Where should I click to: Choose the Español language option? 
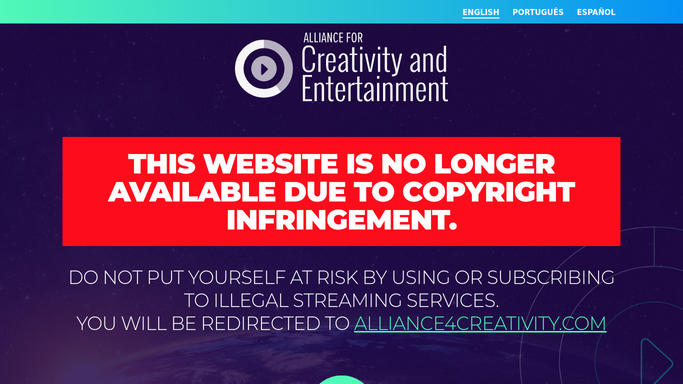596,12
